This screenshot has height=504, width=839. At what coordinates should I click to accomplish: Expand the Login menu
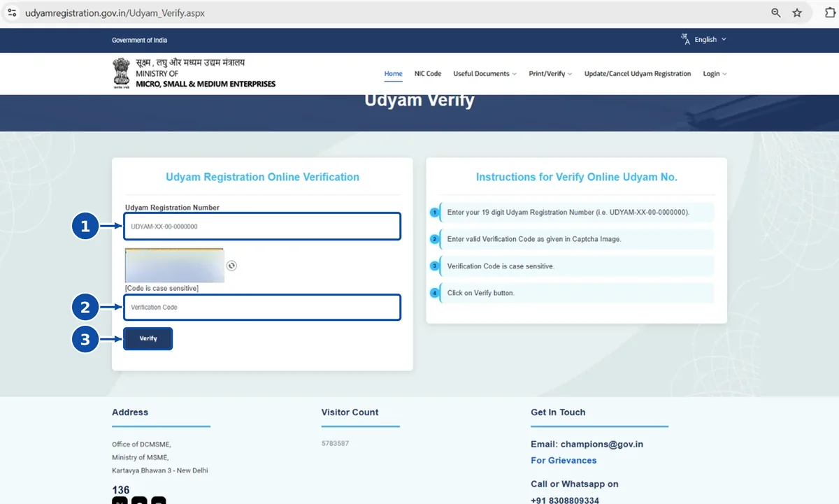coord(715,73)
